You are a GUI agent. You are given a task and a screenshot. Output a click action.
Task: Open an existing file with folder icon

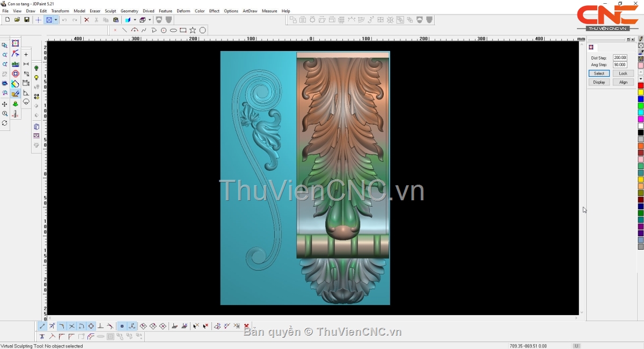click(17, 20)
